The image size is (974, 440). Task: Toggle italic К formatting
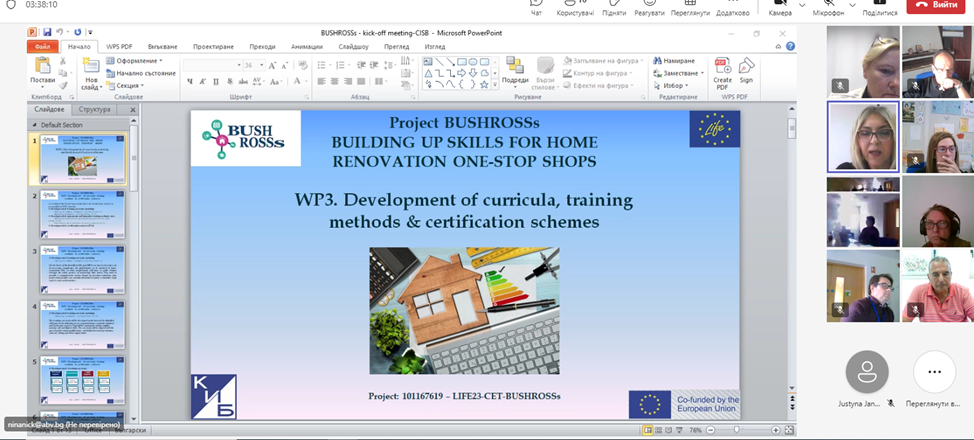point(203,81)
